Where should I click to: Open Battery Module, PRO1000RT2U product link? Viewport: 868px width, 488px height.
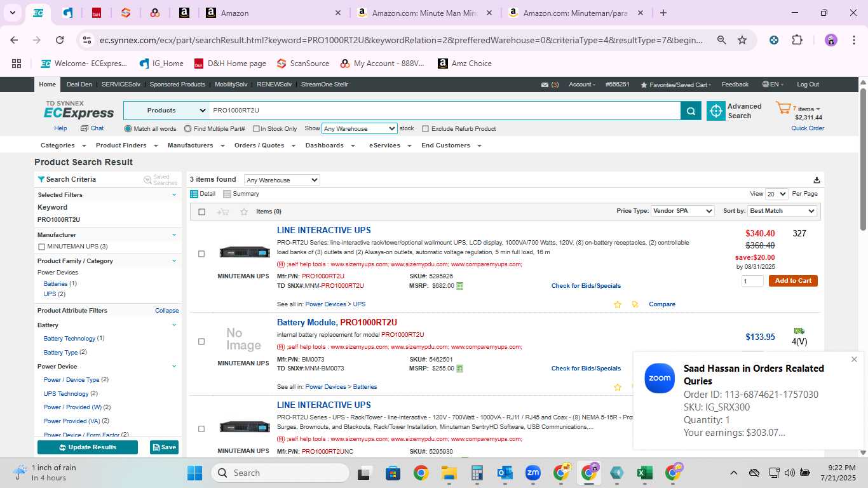pyautogui.click(x=337, y=323)
